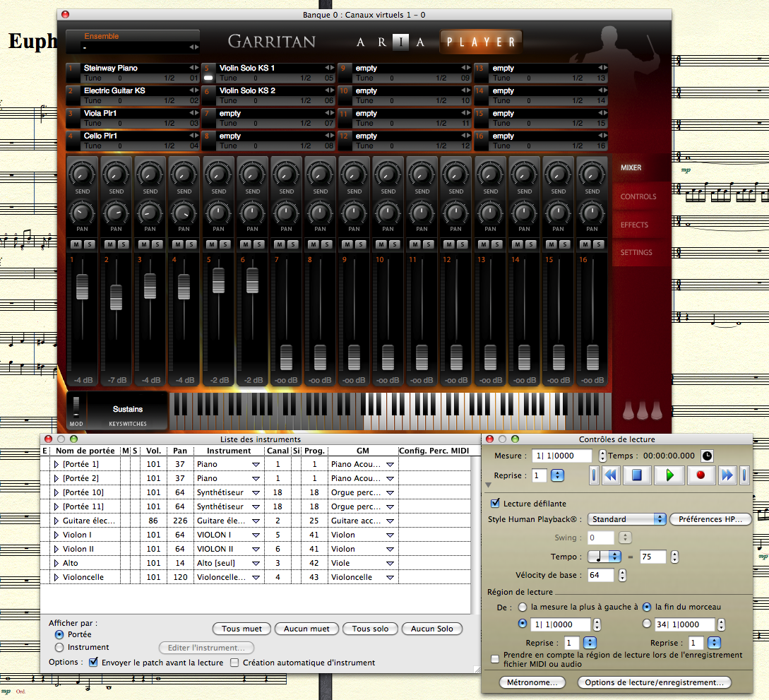
Task: Open the SETTINGS tab in Aria Player
Action: click(636, 252)
